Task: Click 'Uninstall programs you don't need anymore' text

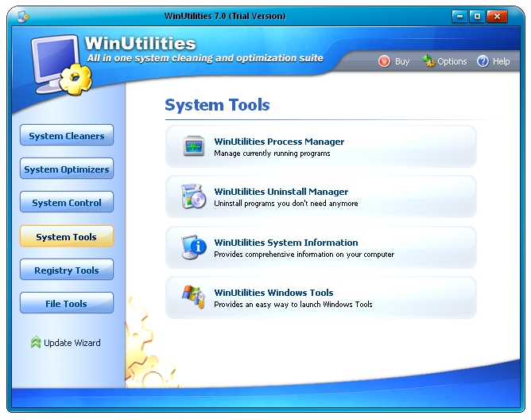Action: coord(286,204)
